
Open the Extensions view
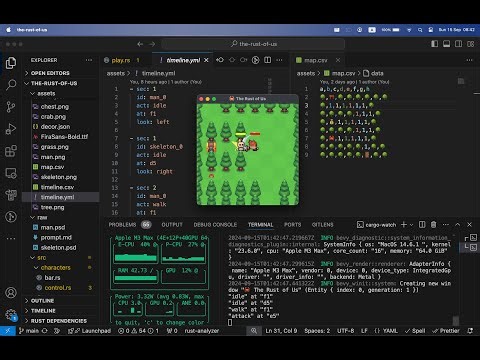click(11, 151)
